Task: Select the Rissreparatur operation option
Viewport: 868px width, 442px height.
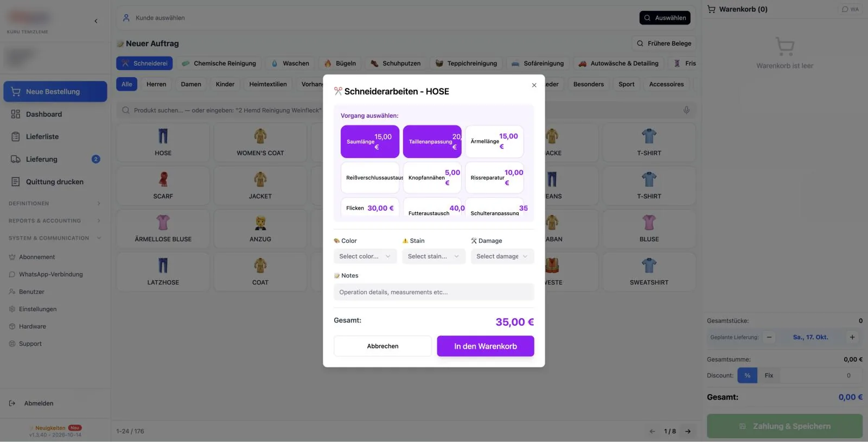Action: click(494, 178)
